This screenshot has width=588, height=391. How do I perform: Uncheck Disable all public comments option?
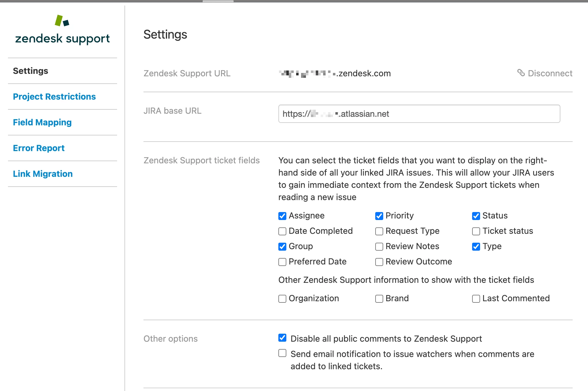click(282, 338)
